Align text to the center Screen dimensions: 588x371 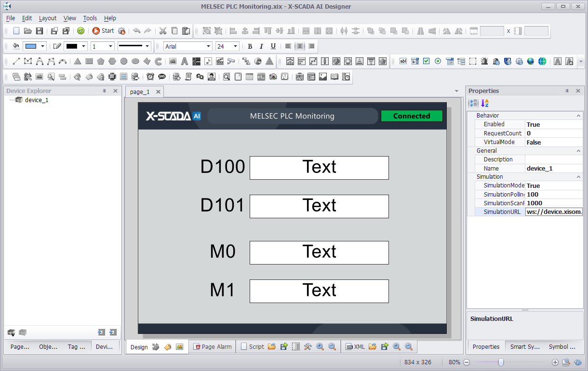299,46
